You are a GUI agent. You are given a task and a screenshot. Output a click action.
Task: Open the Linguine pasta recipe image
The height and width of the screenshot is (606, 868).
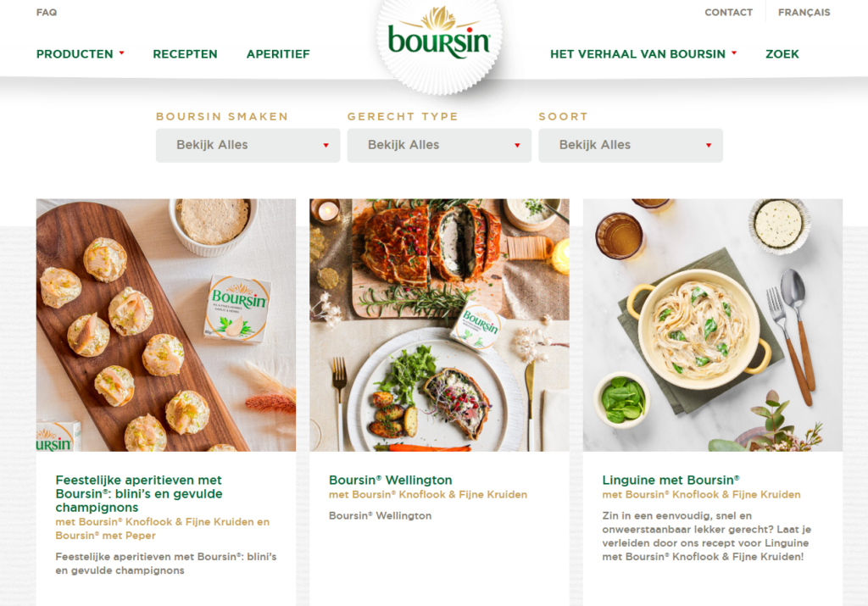[x=712, y=325]
